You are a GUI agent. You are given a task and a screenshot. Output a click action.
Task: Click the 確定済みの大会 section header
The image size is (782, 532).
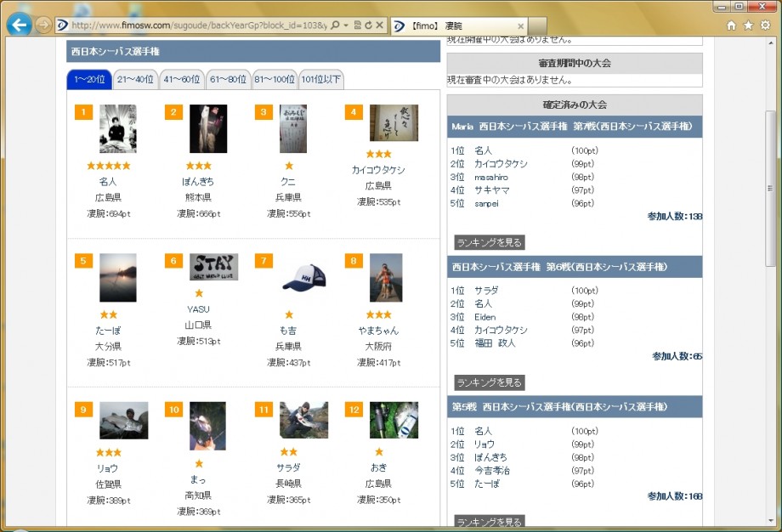(575, 105)
